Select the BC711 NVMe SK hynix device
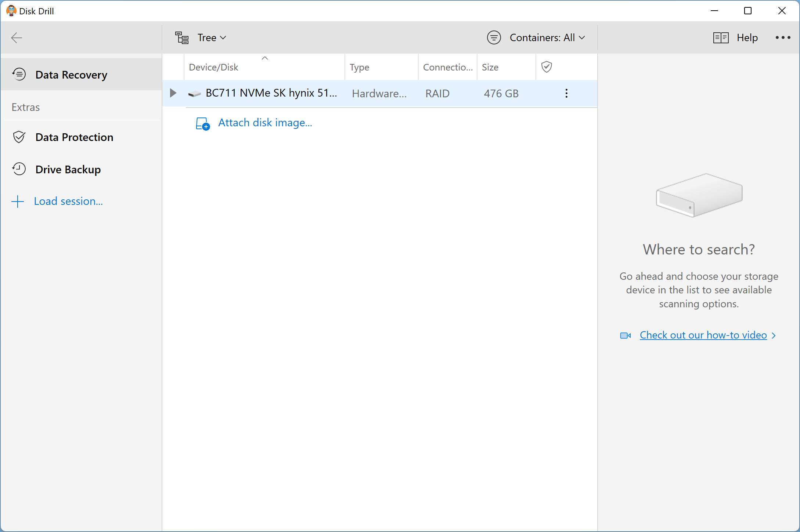The width and height of the screenshot is (800, 532). pyautogui.click(x=271, y=94)
